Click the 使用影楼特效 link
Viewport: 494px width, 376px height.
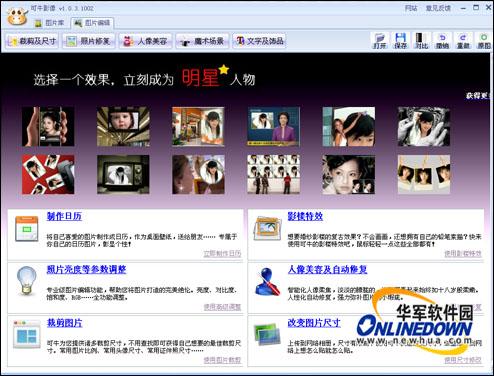click(x=463, y=254)
